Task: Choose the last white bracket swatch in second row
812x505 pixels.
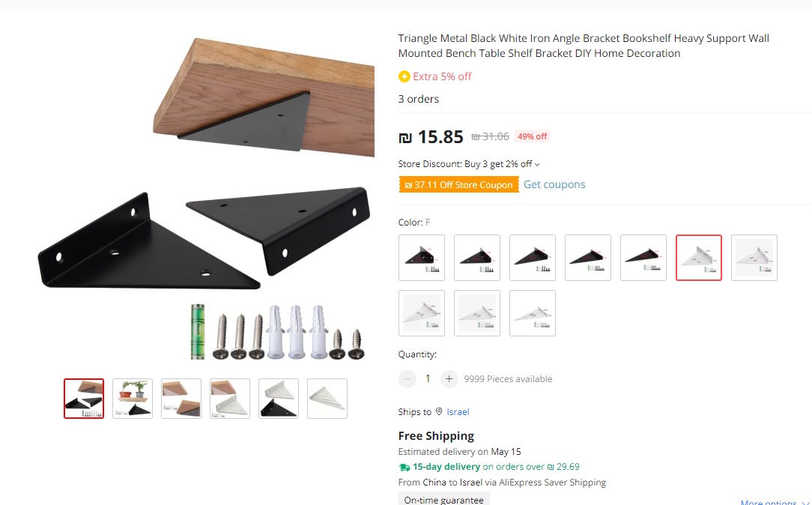Action: 533,313
